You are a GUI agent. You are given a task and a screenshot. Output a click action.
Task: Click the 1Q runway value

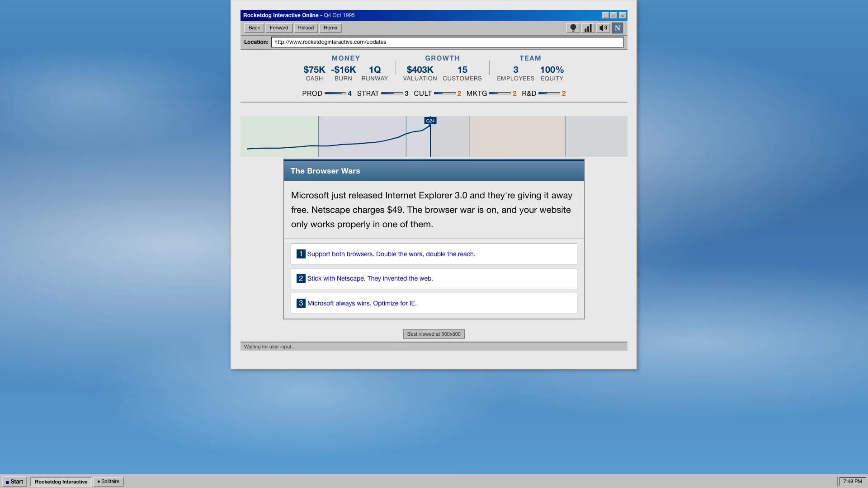[x=375, y=70]
